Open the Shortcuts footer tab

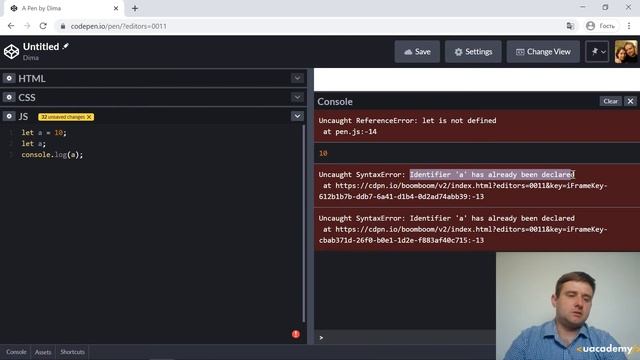72,352
